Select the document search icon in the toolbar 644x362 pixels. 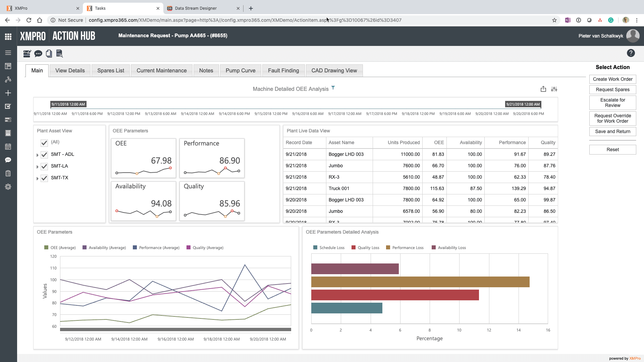click(60, 54)
